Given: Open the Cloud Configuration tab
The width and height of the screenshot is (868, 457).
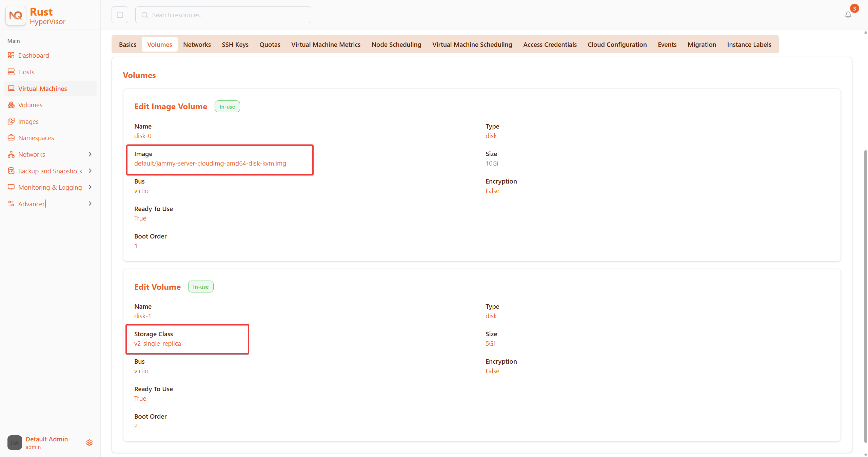Looking at the screenshot, I should click(x=617, y=44).
